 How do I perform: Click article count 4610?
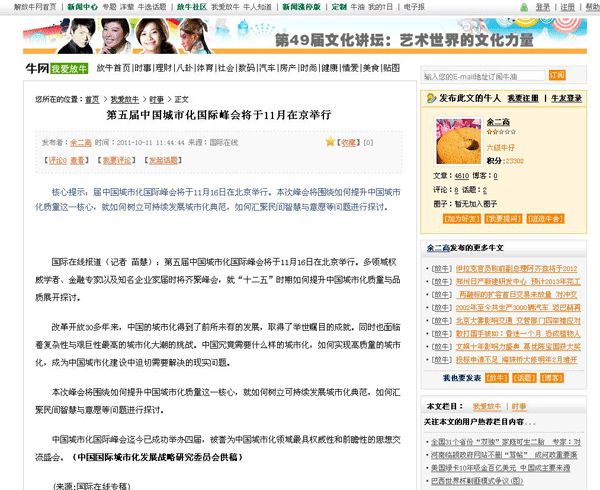tap(462, 176)
